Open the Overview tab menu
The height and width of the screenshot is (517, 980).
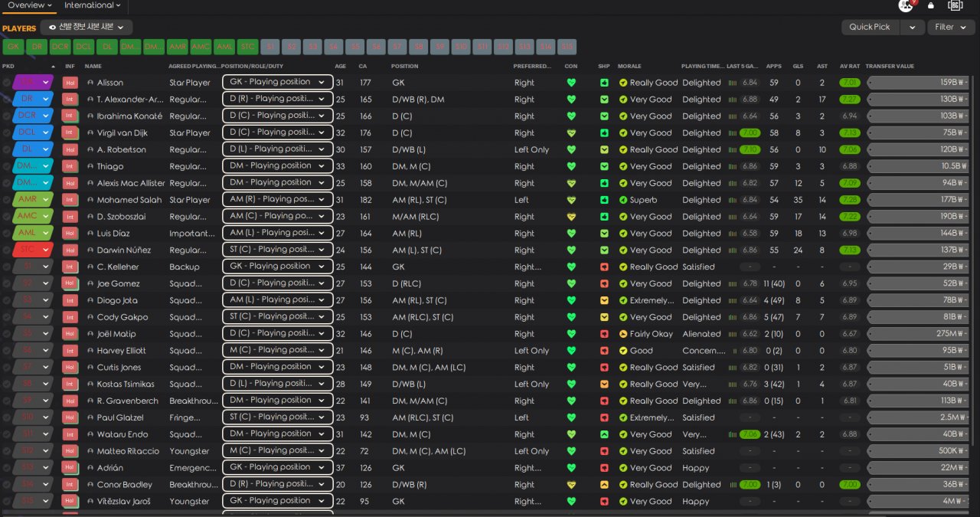pos(30,5)
